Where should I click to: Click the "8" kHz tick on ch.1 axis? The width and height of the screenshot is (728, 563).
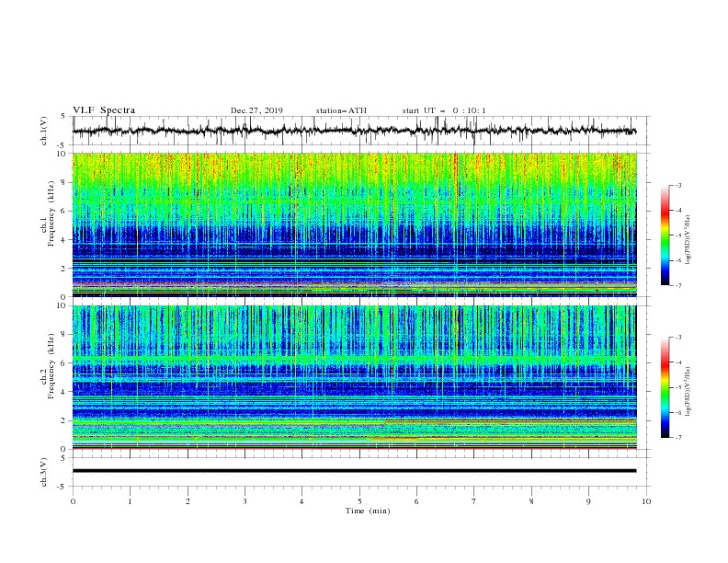click(x=64, y=182)
